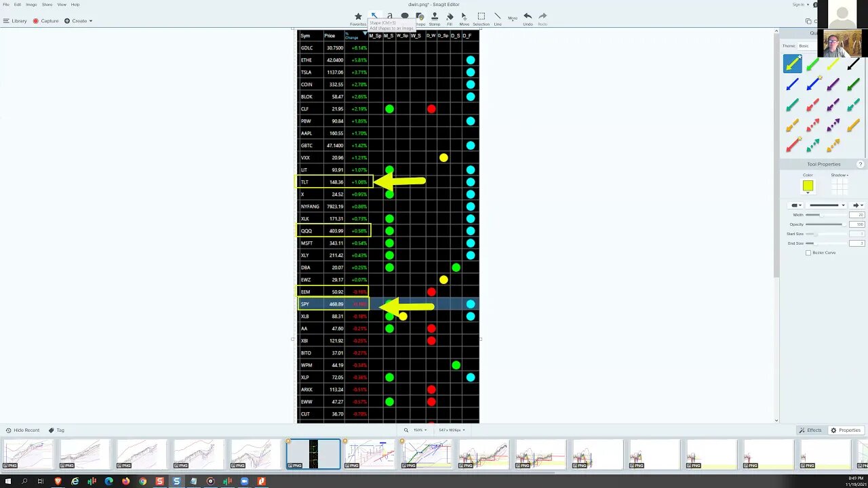
Task: Choose the teal double-headed dotted arrow style
Action: (x=812, y=145)
